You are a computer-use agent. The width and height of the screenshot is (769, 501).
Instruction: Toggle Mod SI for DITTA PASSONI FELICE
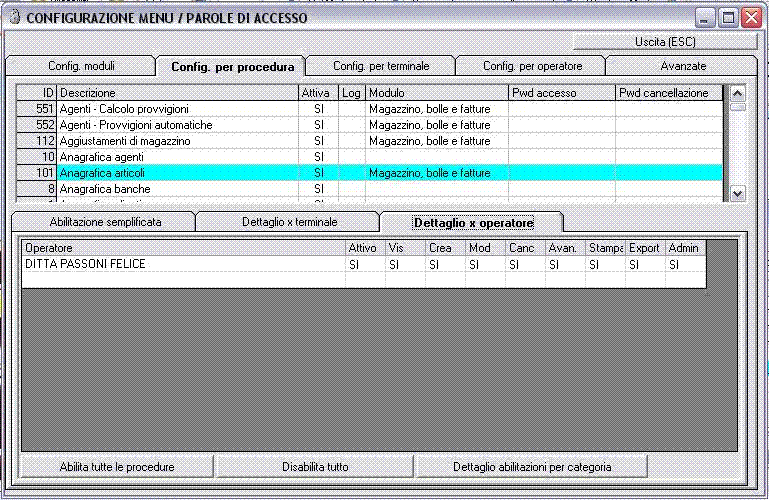(x=485, y=265)
